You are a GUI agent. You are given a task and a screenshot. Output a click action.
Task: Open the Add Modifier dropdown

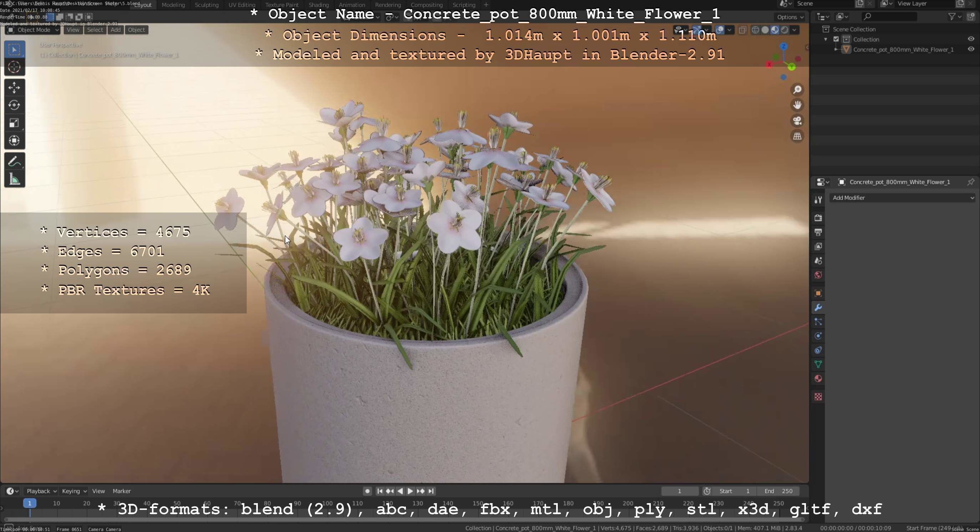click(x=903, y=198)
